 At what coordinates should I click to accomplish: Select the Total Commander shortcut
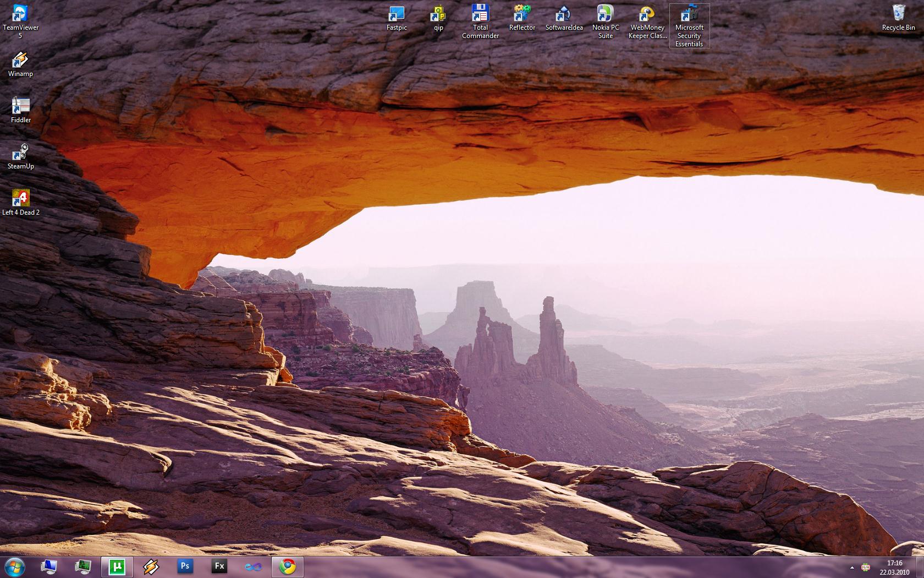pos(480,14)
